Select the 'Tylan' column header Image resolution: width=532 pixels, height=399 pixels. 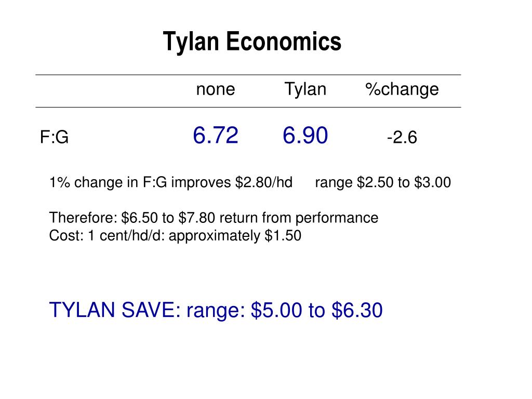click(305, 89)
